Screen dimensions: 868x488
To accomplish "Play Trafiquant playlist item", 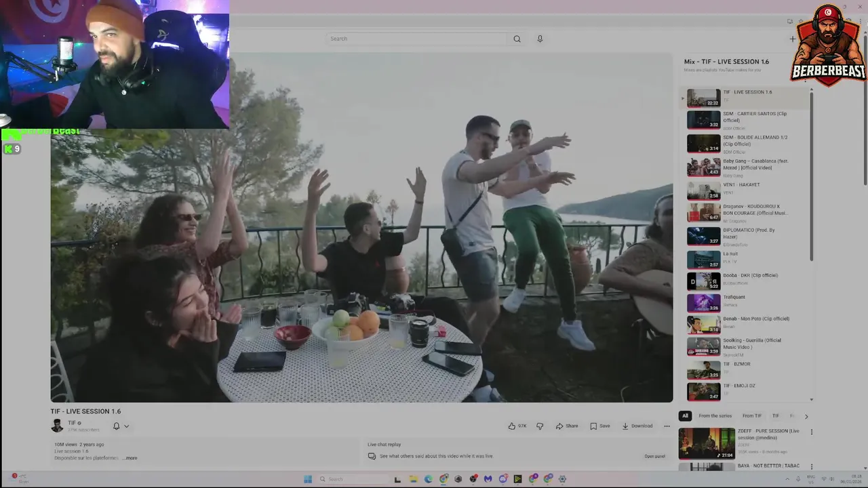I will tap(746, 302).
